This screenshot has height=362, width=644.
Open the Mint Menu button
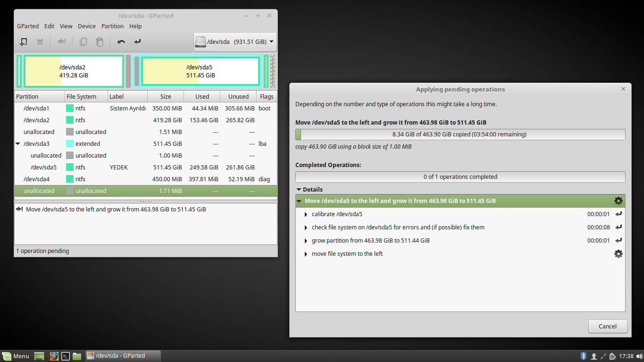point(16,356)
